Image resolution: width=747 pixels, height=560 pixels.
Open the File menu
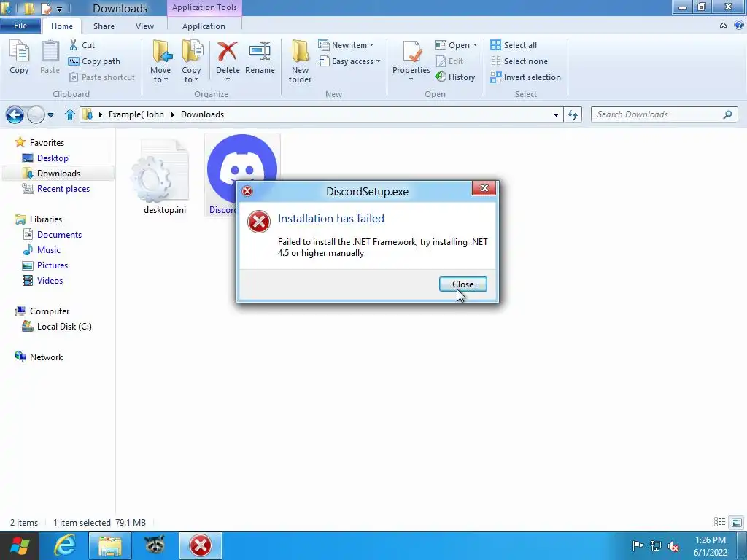[20, 26]
